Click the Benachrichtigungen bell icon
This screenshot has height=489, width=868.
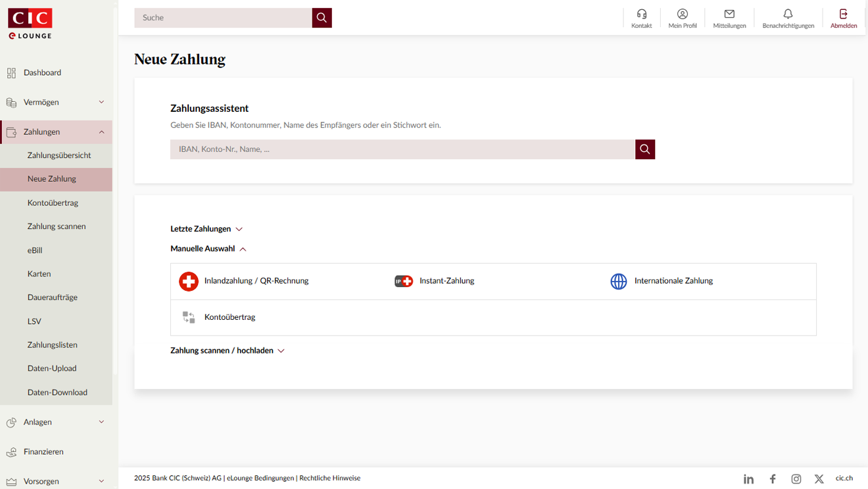point(788,14)
